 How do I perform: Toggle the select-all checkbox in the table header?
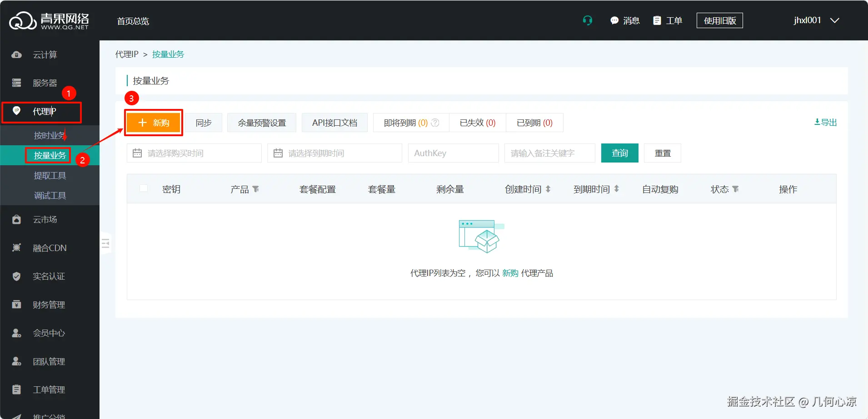click(144, 188)
